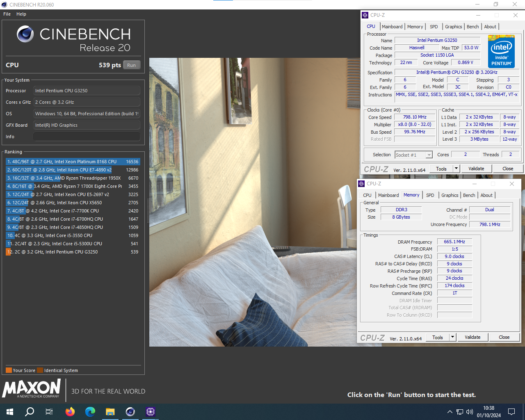Open Mainboard tab in upper CPU-Z window
The image size is (525, 420).
click(x=392, y=27)
